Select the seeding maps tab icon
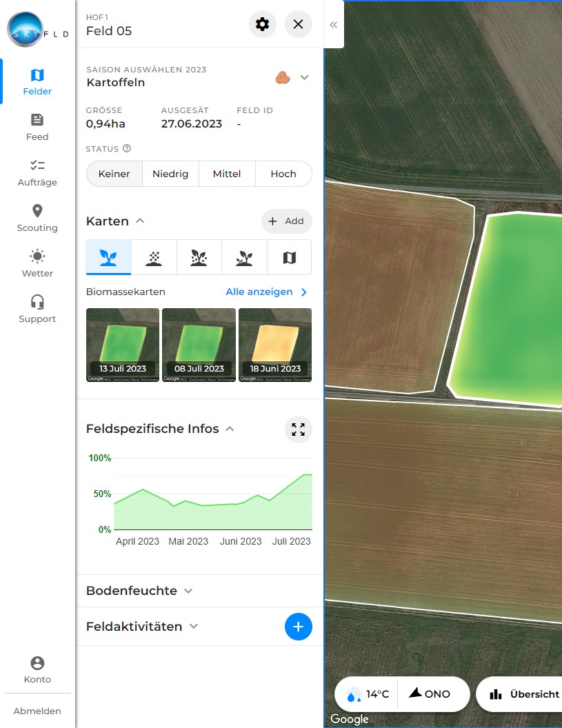 point(154,257)
